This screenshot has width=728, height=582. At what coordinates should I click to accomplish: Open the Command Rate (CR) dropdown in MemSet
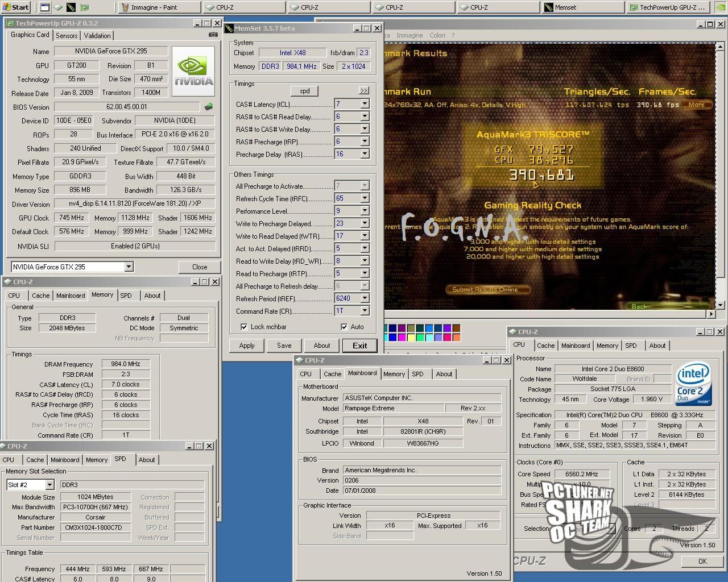click(x=365, y=311)
